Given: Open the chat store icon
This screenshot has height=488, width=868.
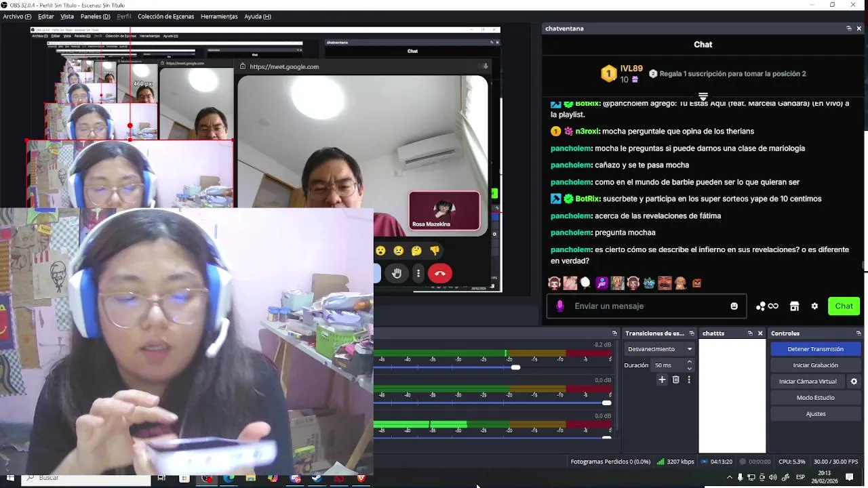Looking at the screenshot, I should tap(794, 306).
